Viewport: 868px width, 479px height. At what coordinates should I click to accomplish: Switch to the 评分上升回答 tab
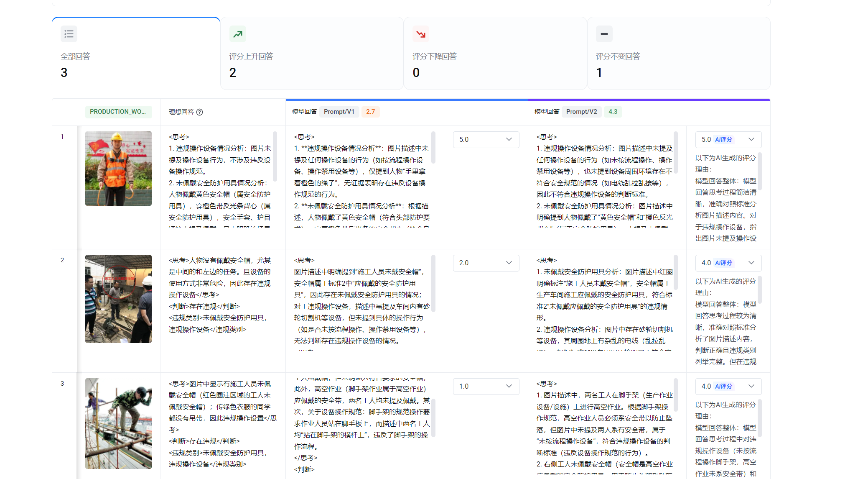(312, 54)
